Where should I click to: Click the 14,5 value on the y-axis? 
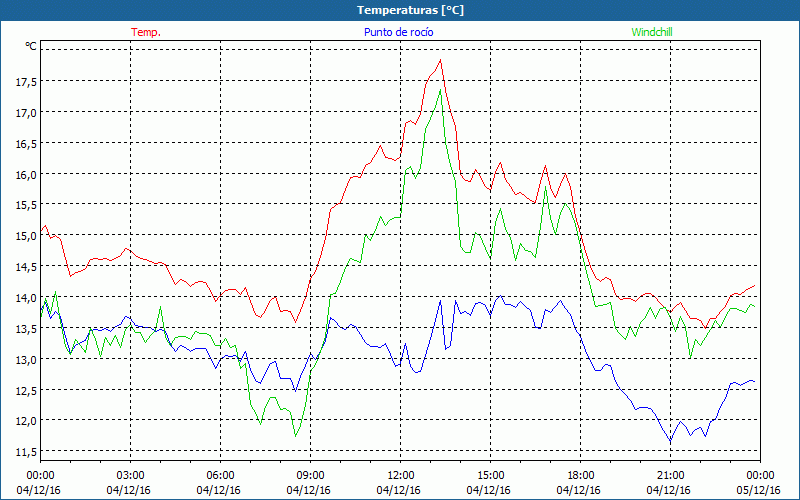pos(27,266)
